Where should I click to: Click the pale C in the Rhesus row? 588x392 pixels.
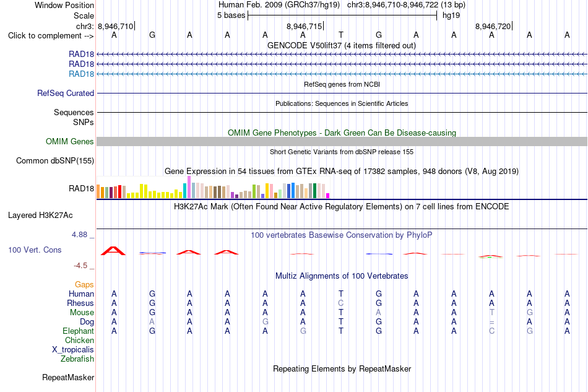(341, 303)
